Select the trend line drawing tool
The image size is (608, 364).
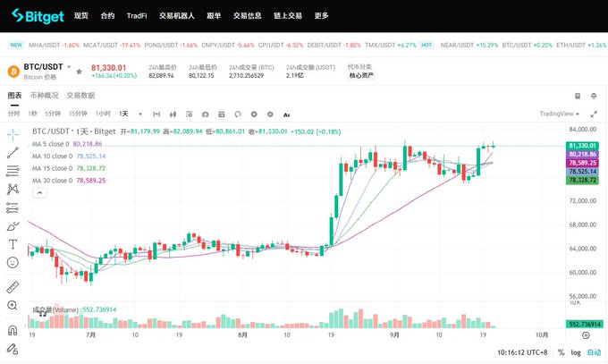coord(13,153)
